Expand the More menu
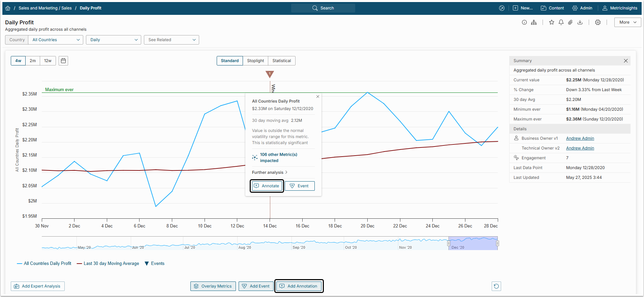This screenshot has height=297, width=644. 627,22
